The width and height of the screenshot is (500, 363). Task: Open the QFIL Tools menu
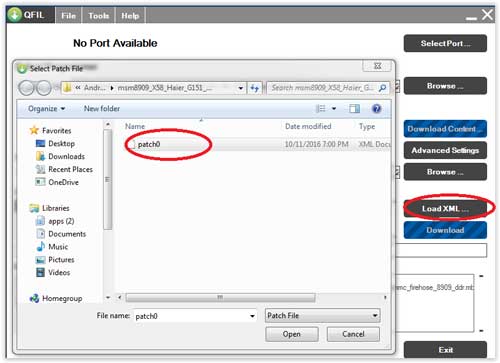click(98, 16)
